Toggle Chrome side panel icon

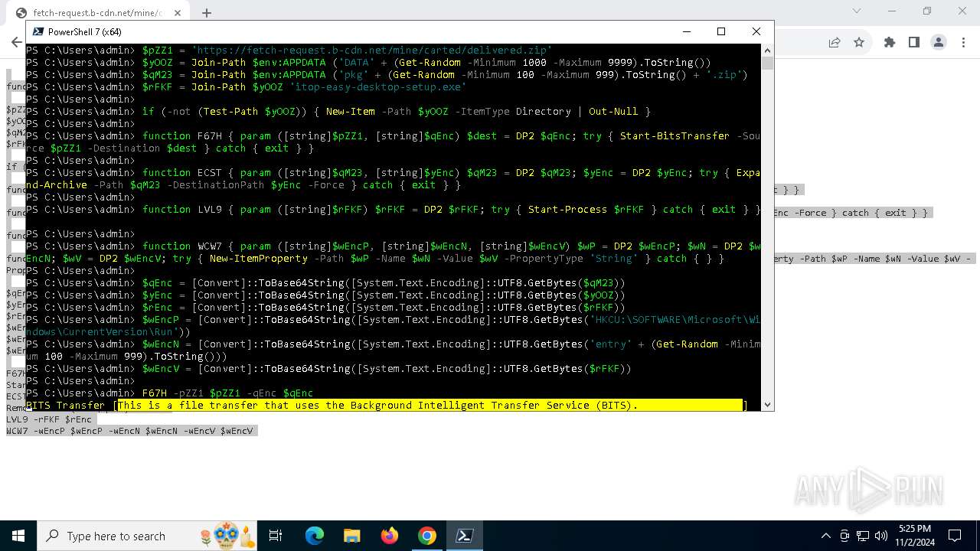[x=914, y=43]
